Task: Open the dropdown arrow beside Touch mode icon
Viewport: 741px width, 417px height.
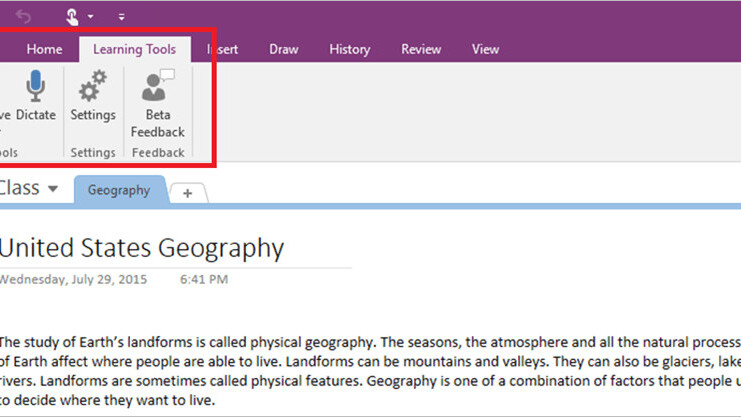Action: [x=91, y=17]
